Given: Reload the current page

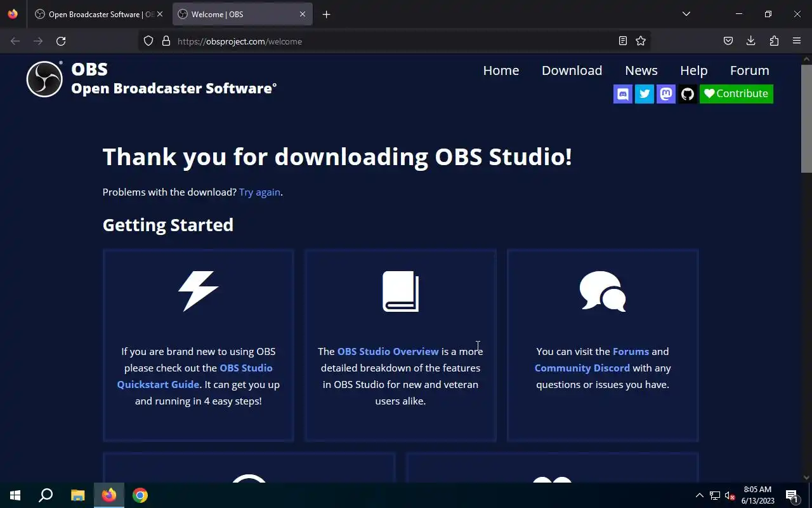Looking at the screenshot, I should [61, 41].
